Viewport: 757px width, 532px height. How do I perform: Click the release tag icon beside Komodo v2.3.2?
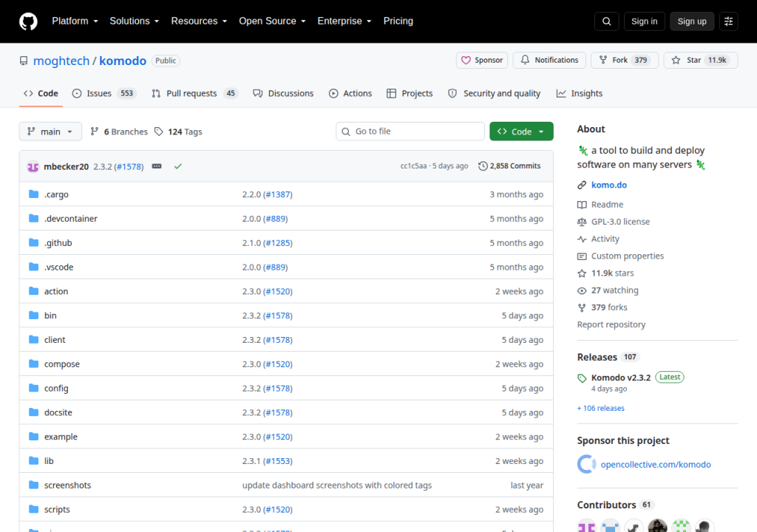(x=582, y=378)
